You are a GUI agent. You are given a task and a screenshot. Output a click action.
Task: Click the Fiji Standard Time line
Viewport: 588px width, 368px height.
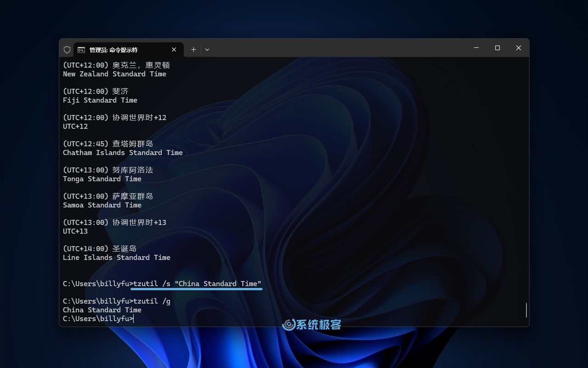100,100
